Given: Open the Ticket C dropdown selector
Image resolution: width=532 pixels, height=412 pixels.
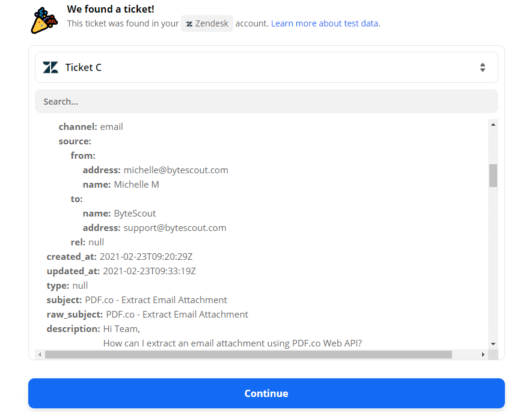Looking at the screenshot, I should tap(266, 67).
